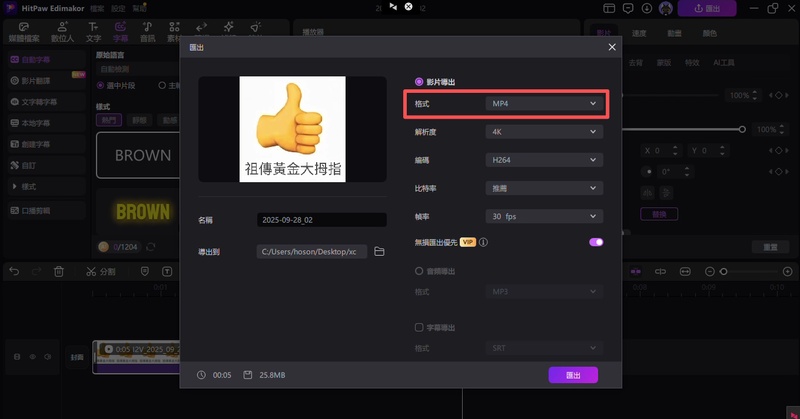The width and height of the screenshot is (800, 419).
Task: Turn off the 無損匯出優先 toggle
Action: point(596,242)
